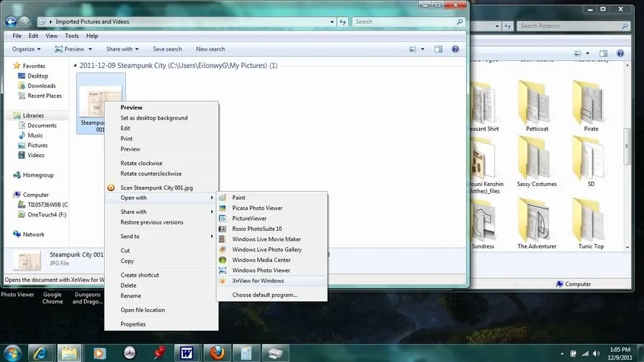644x362 pixels.
Task: Choose PictureViewer from Open with list
Action: point(272,219)
